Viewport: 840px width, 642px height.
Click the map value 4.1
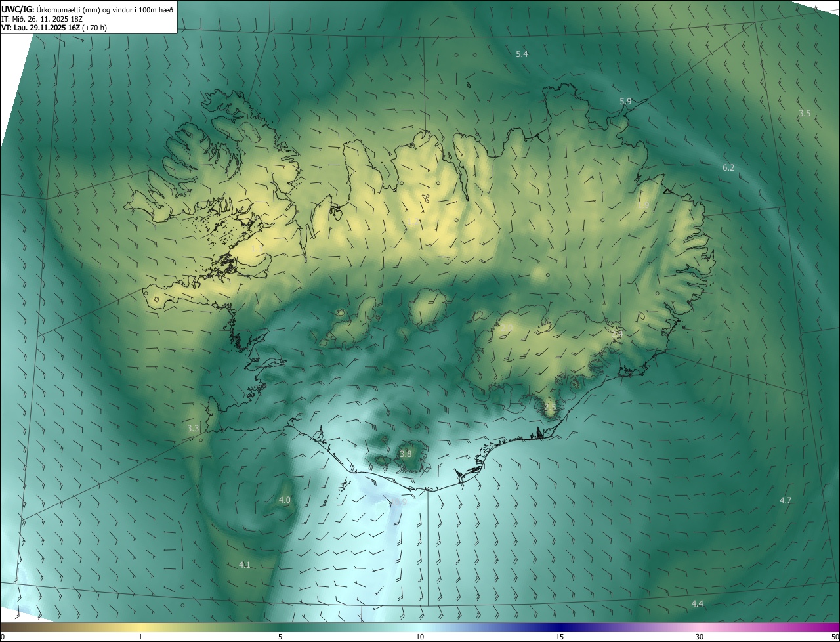(x=244, y=565)
